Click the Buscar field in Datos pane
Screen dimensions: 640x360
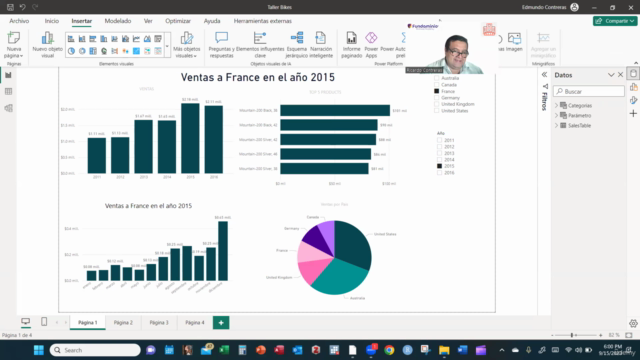click(589, 91)
